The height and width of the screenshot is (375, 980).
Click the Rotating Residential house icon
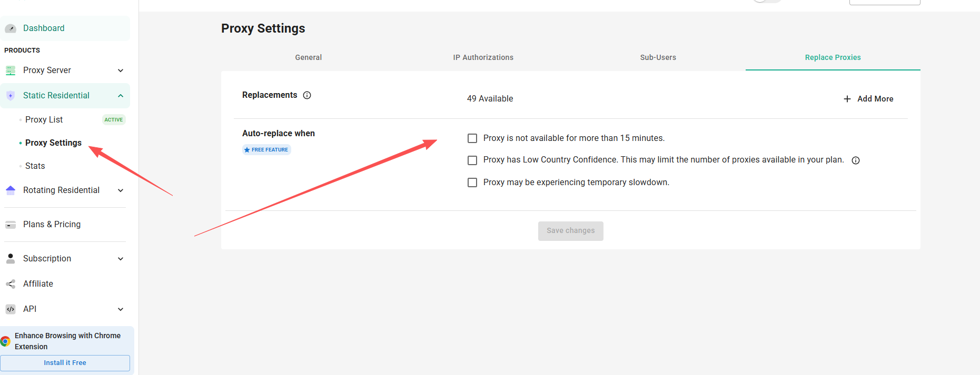click(11, 190)
